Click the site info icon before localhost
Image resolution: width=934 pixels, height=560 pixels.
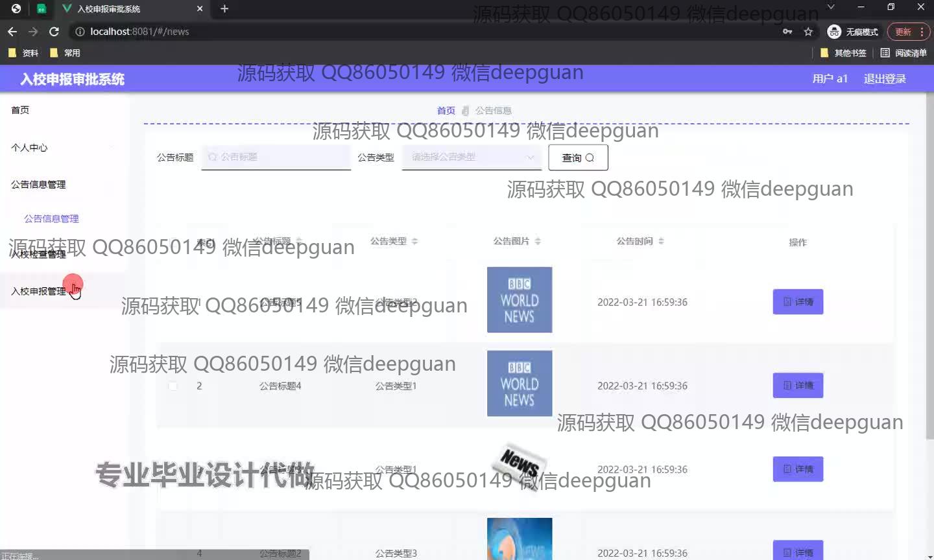(80, 31)
